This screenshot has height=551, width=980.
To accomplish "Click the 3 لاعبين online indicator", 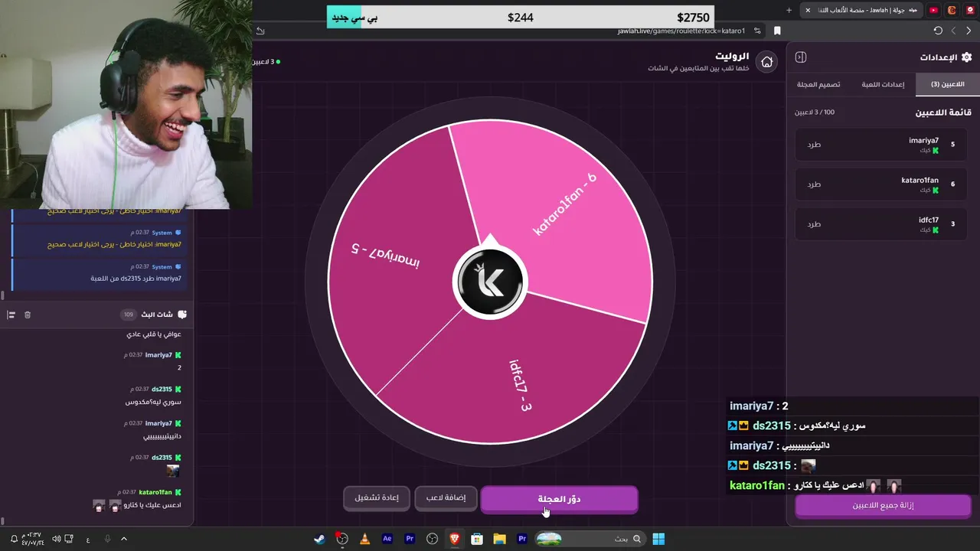I will [266, 61].
